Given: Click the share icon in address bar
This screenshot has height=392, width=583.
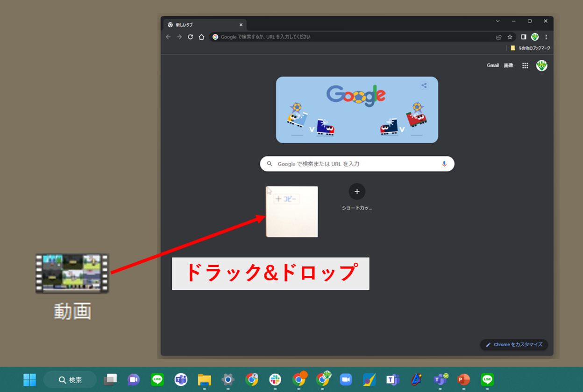Looking at the screenshot, I should (x=499, y=37).
